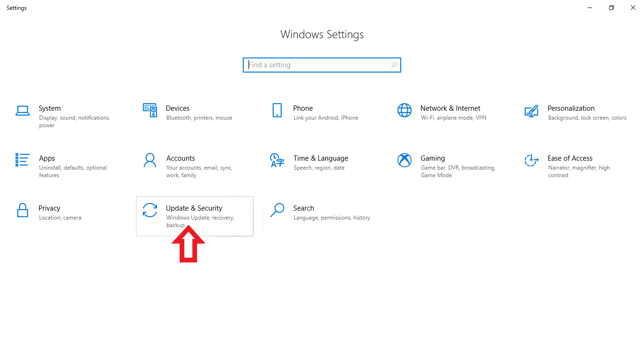Click the Gaming Xbox icon

(x=405, y=160)
